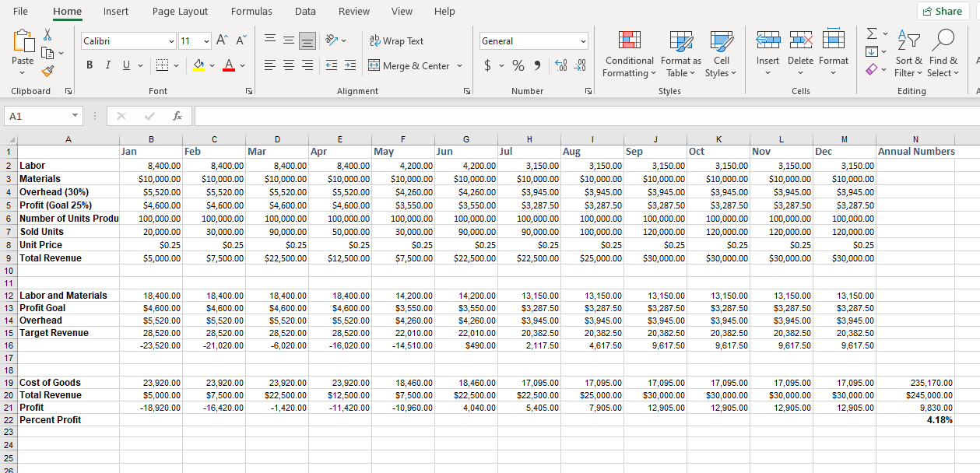Screen dimensions: 980x473
Task: Open the Page Layout tab
Action: coord(180,11)
